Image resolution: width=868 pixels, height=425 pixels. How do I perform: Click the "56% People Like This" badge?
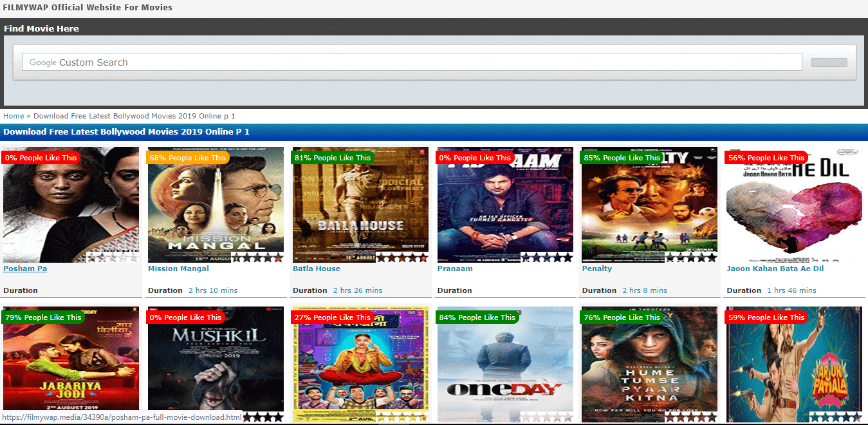click(x=767, y=158)
